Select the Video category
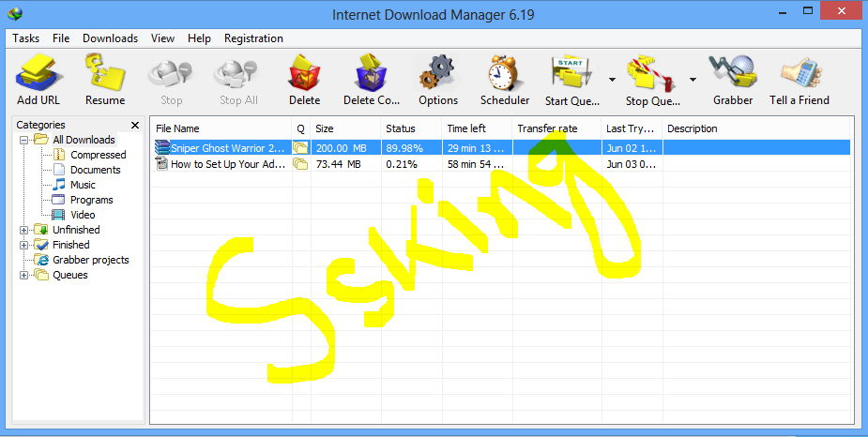Viewport: 868px width, 437px height. click(x=83, y=215)
